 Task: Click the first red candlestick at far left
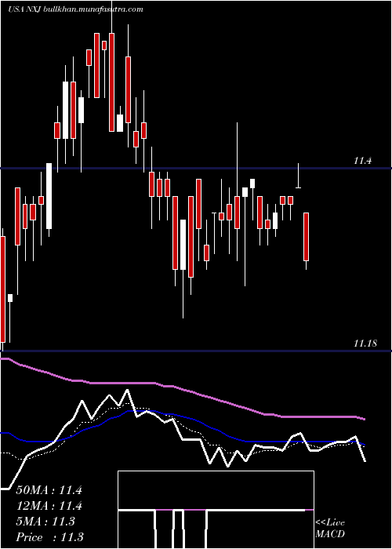click(3, 289)
